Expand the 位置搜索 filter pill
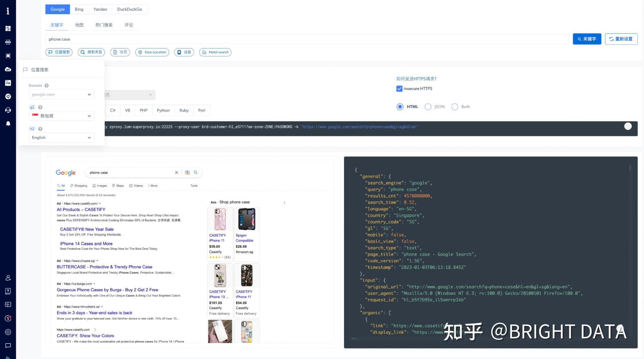Viewport: 644px width, 359px height. click(x=59, y=52)
